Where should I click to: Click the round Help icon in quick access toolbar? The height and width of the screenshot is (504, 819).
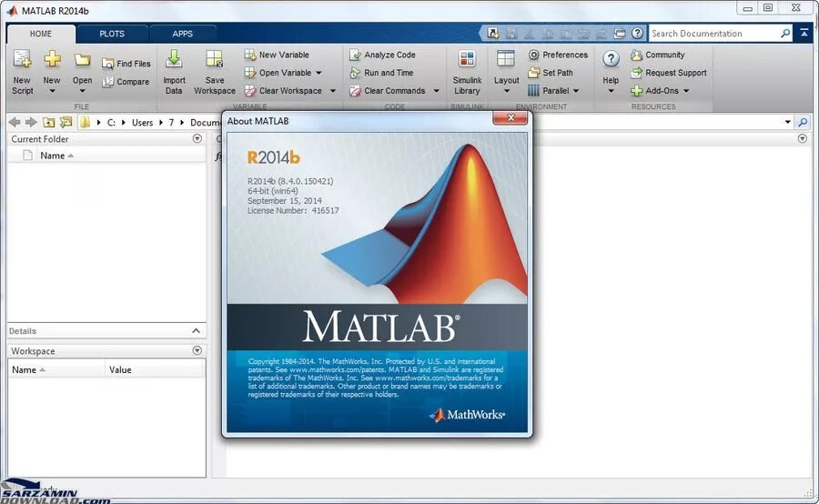pos(637,34)
